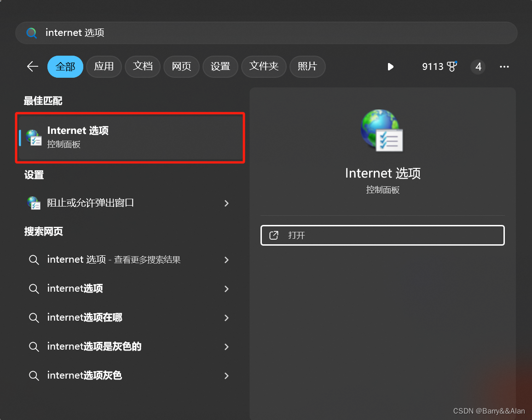Switch to the 文件夹 filter tab
Viewport: 532px width, 420px height.
pos(264,67)
